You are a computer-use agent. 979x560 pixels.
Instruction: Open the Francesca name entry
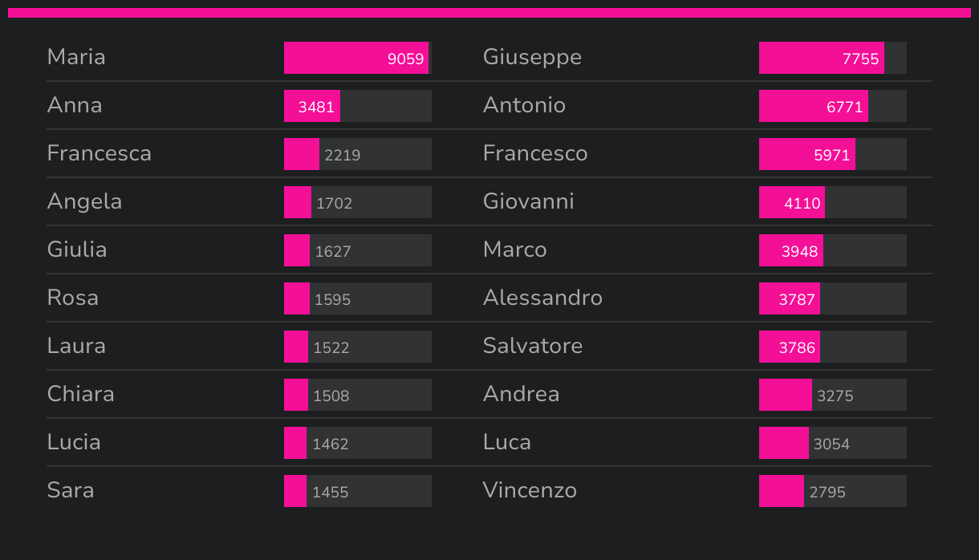coord(99,154)
